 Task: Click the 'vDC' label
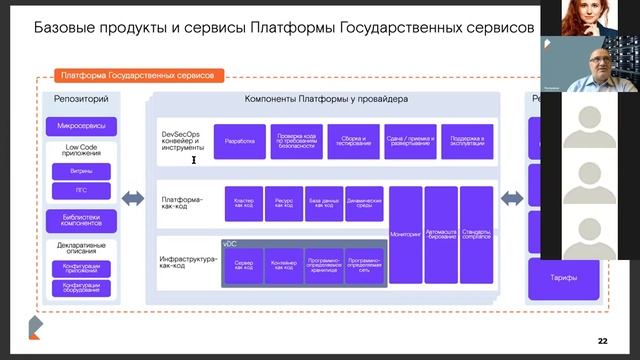[x=230, y=244]
